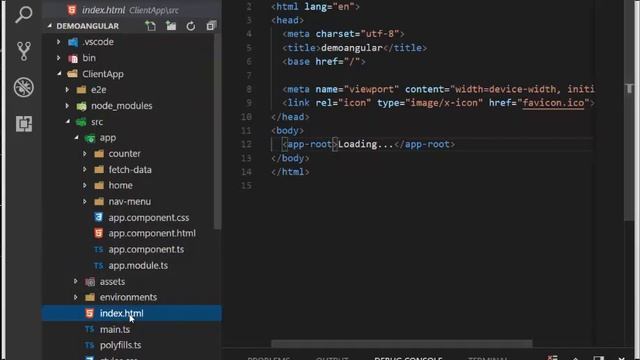The image size is (640, 360).
Task: Clear the debug console output
Action: click(x=552, y=358)
